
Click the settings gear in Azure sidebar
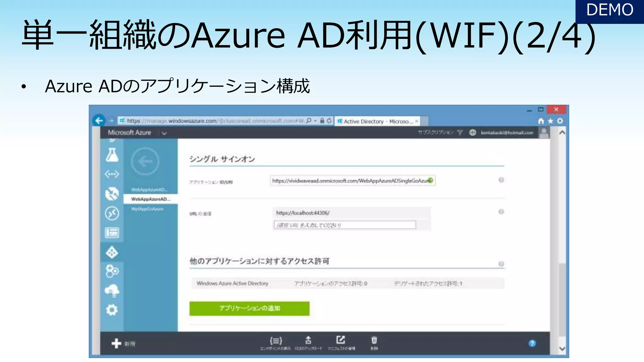112,310
